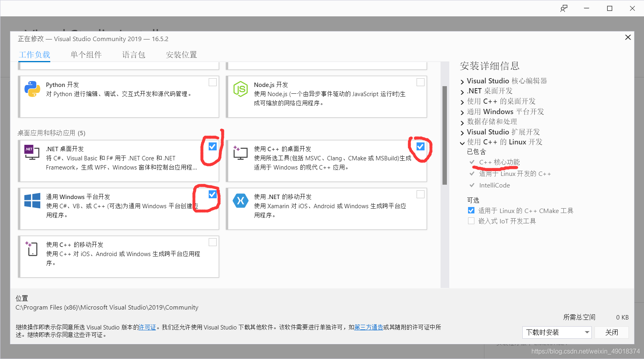Check the Python 开发 workload checkbox
644x359 pixels.
click(213, 82)
